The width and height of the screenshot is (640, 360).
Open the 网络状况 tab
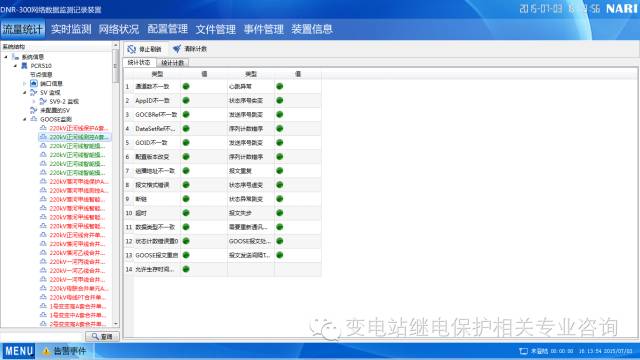click(x=119, y=29)
